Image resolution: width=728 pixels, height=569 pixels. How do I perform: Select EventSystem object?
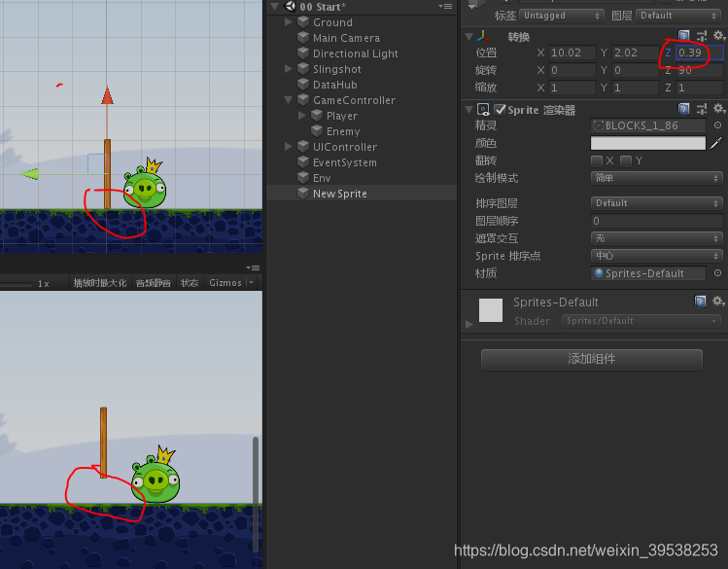coord(345,162)
